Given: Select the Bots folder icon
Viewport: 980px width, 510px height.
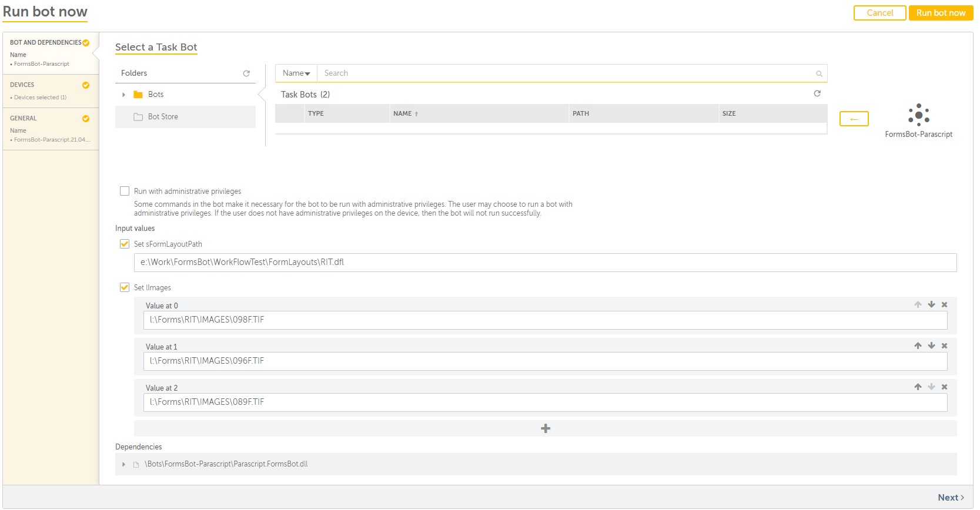Looking at the screenshot, I should 138,95.
